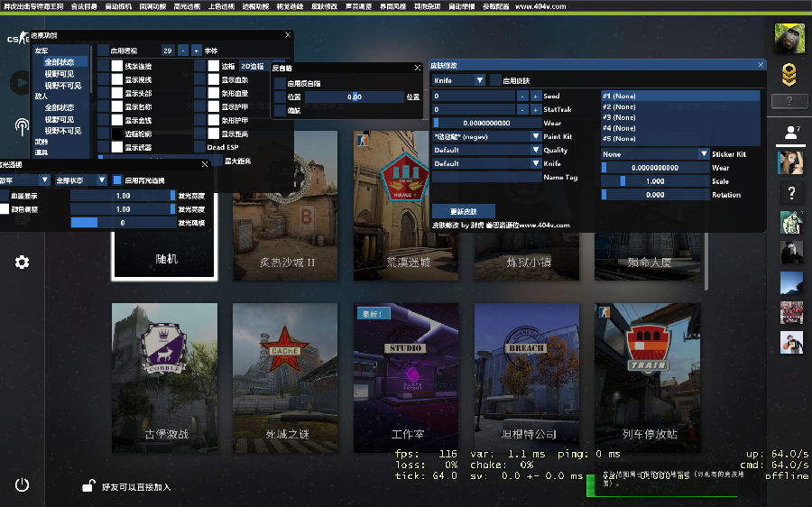Screen dimensions: 812x507
Task: Open the monkey profile avatar
Action: [x=789, y=38]
